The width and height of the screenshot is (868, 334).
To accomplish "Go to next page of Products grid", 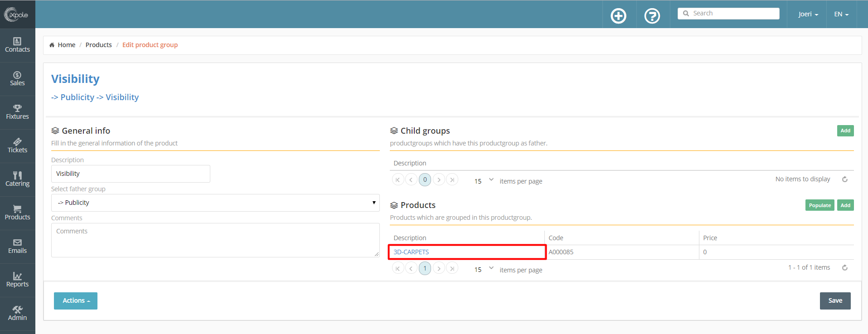I will (439, 268).
